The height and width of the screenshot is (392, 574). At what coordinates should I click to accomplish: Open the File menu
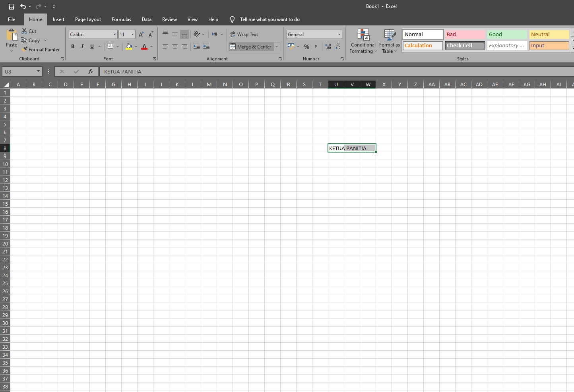coord(12,19)
